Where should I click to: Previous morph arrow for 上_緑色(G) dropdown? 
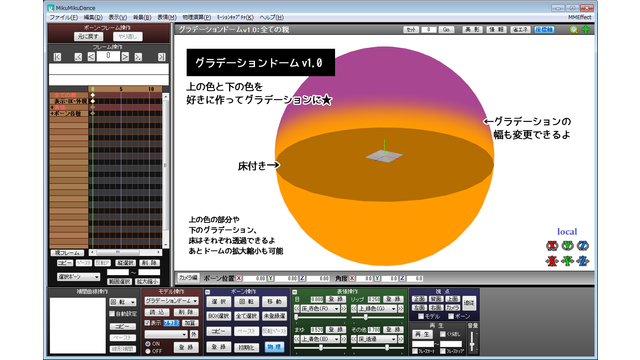[x=354, y=309]
